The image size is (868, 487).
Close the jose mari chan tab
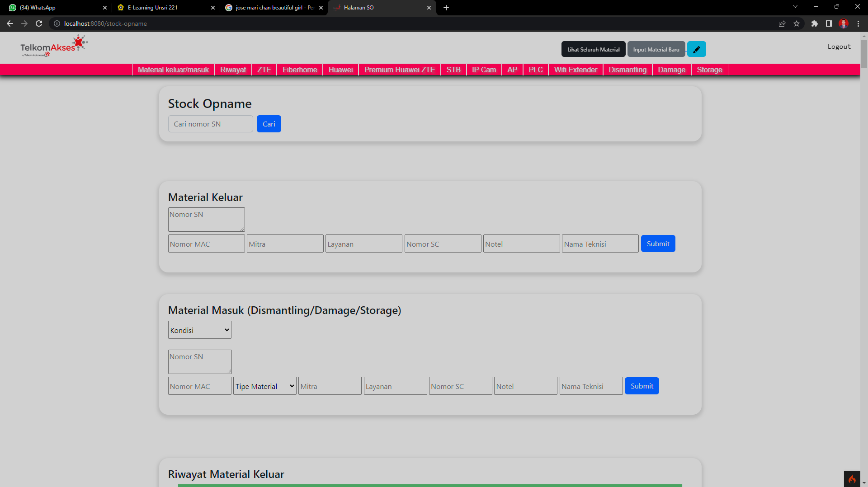coord(321,8)
